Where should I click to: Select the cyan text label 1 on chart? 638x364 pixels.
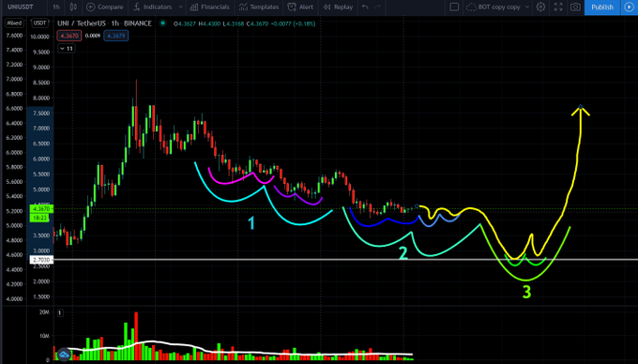click(x=251, y=223)
